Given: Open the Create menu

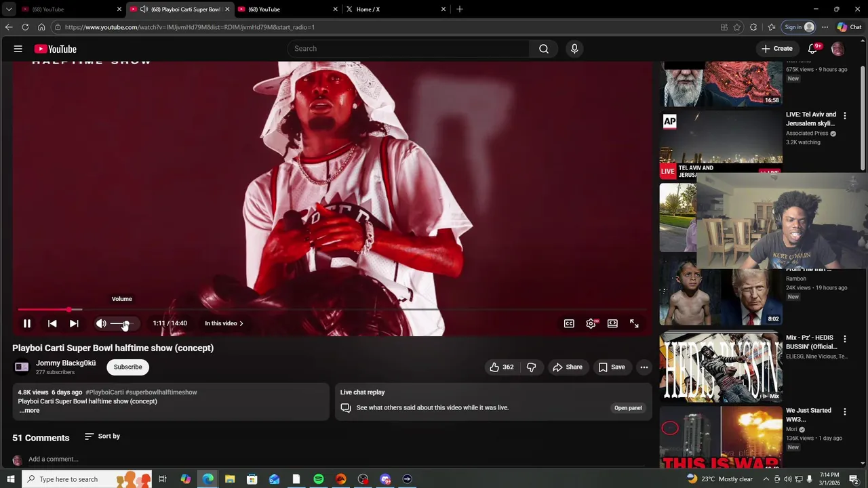Looking at the screenshot, I should coord(776,49).
